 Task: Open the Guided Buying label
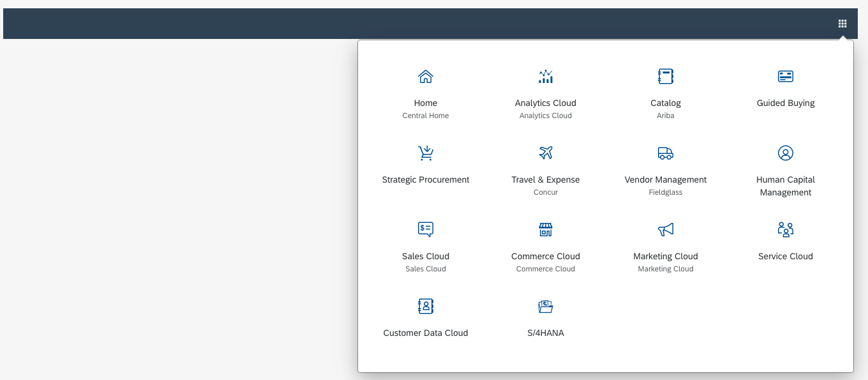pyautogui.click(x=786, y=103)
